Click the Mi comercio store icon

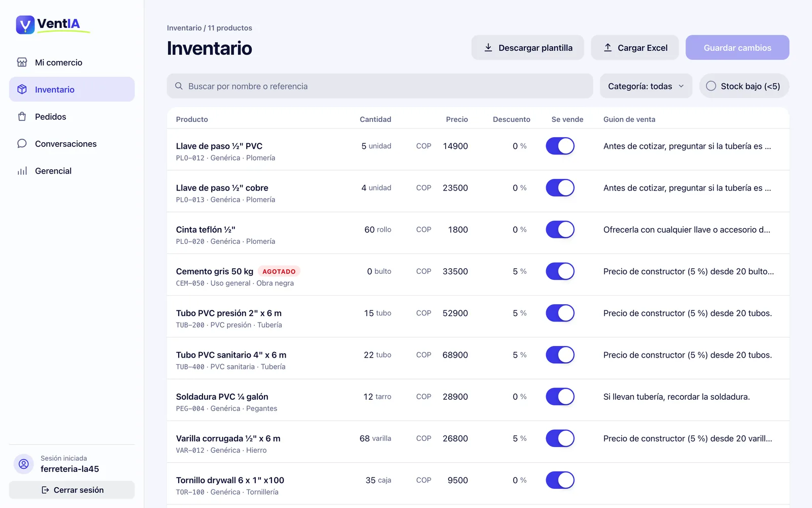22,62
